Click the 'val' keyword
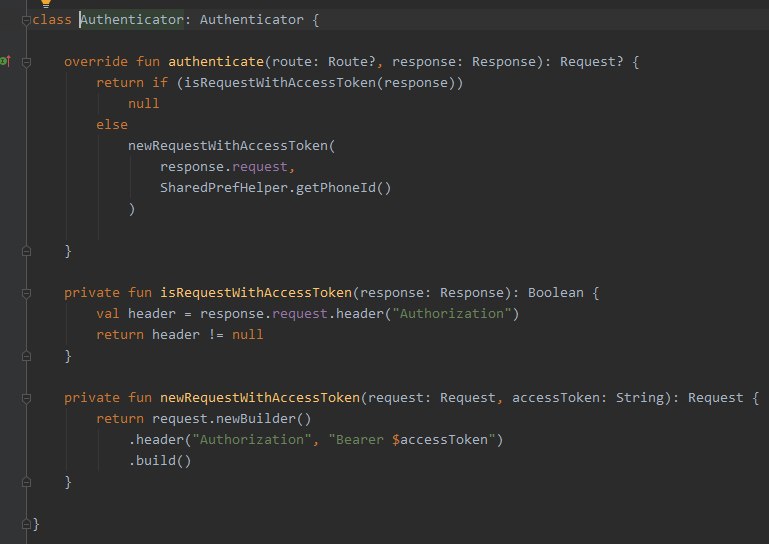This screenshot has width=769, height=544. (108, 313)
